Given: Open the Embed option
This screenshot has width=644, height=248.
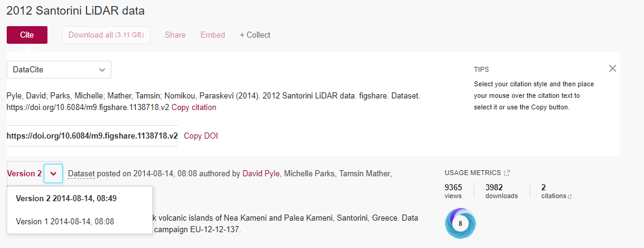Looking at the screenshot, I should (x=212, y=35).
